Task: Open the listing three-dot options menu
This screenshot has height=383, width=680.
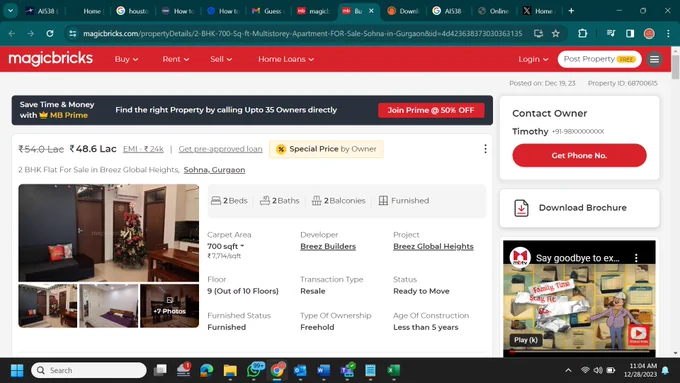Action: pos(485,149)
